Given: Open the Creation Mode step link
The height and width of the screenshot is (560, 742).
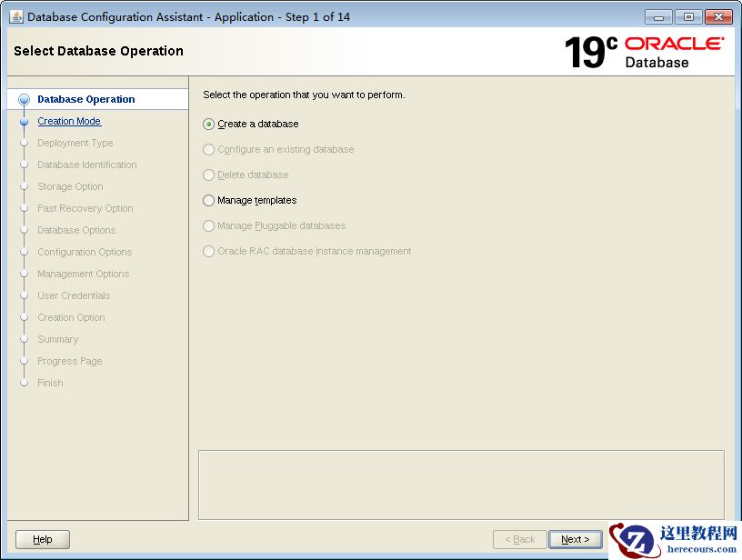Looking at the screenshot, I should coord(69,121).
